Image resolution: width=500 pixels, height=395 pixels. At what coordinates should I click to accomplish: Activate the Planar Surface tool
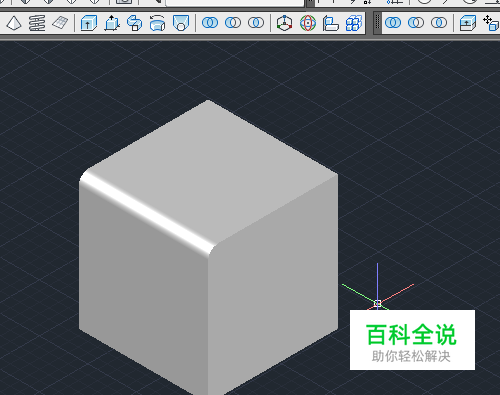click(x=60, y=23)
